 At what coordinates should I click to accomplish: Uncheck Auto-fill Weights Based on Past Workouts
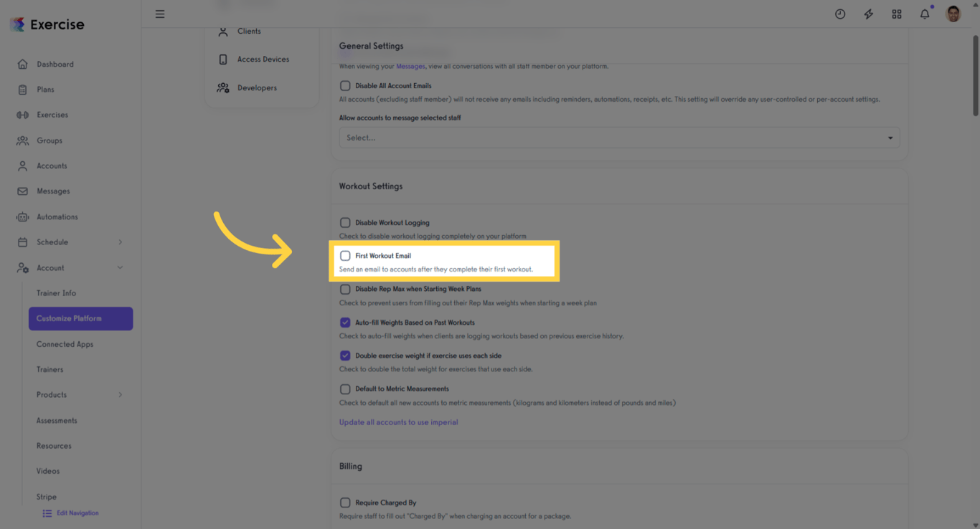(x=345, y=323)
